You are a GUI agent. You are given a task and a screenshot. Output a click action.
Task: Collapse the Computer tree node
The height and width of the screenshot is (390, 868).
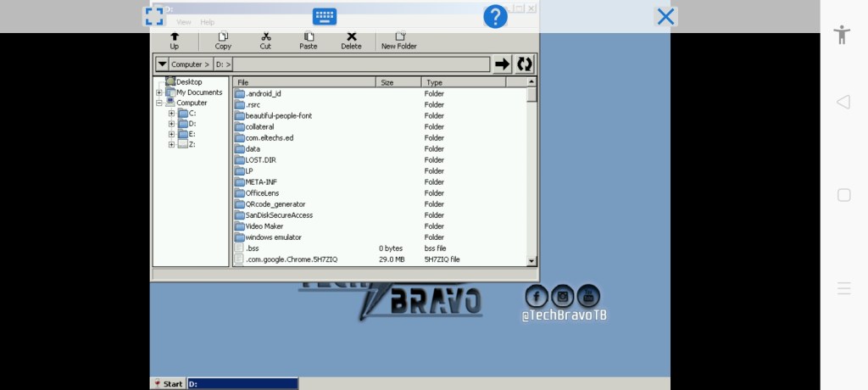point(159,103)
